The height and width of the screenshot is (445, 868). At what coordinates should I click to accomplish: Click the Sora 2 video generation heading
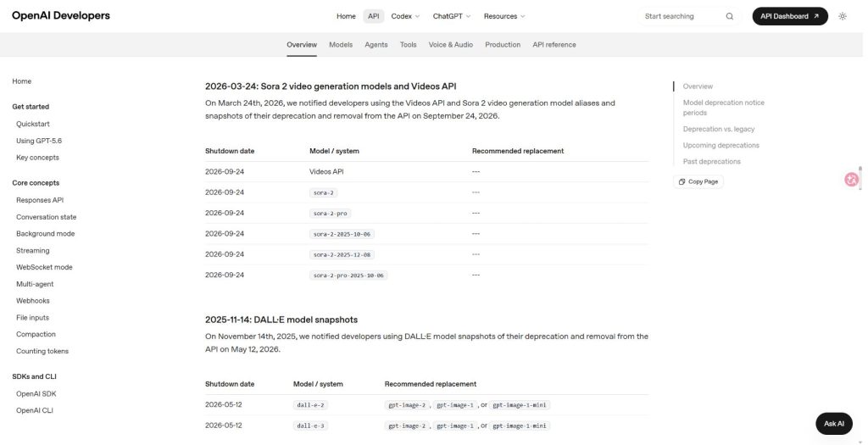331,86
